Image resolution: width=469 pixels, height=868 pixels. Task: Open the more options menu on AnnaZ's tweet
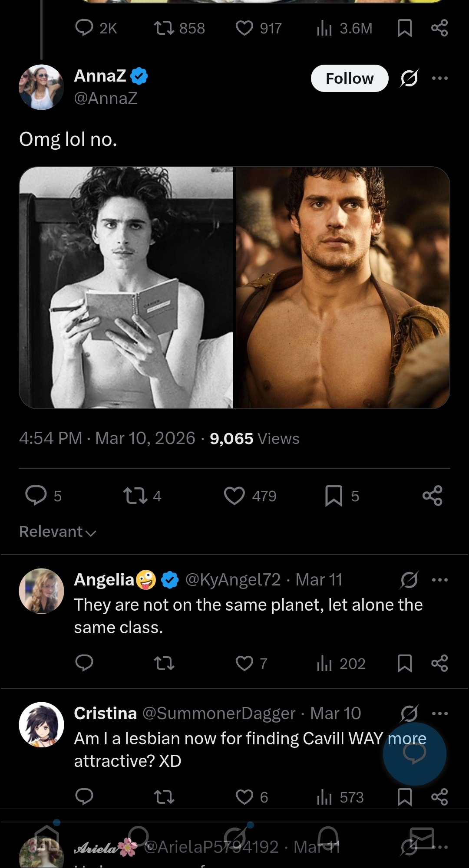click(x=439, y=77)
